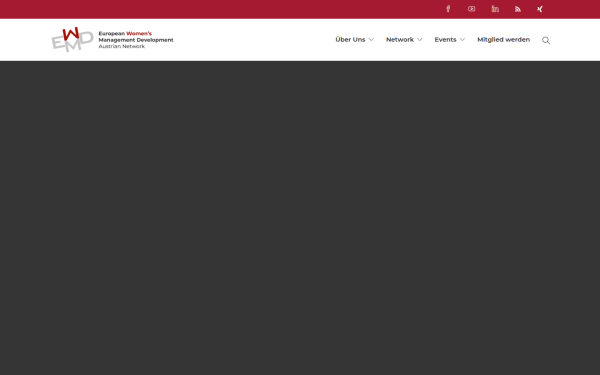
Task: Click European Women's Management Development text
Action: 136,37
